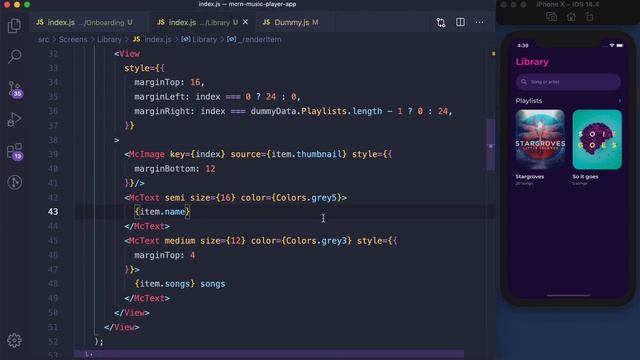Click the Screens breadcrumb
The height and width of the screenshot is (360, 640).
pos(73,40)
